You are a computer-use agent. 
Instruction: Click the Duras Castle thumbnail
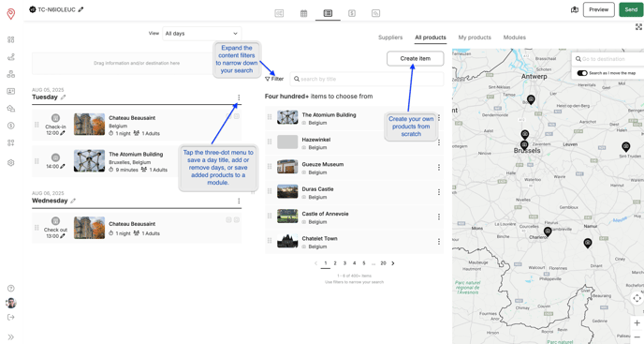(287, 191)
